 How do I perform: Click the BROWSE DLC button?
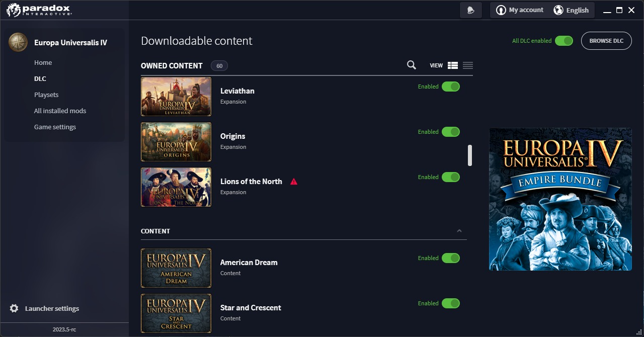[x=606, y=41]
